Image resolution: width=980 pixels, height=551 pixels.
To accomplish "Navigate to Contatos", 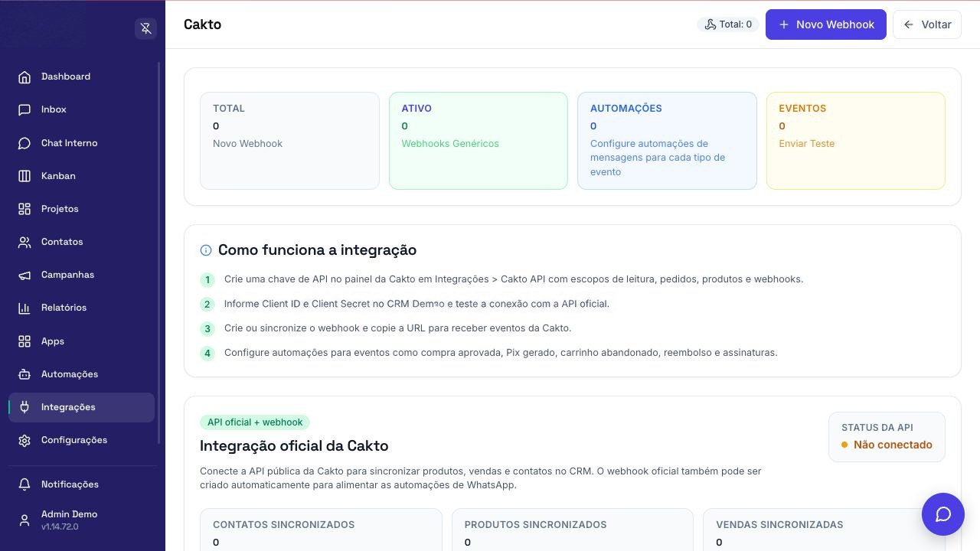I will point(81,242).
